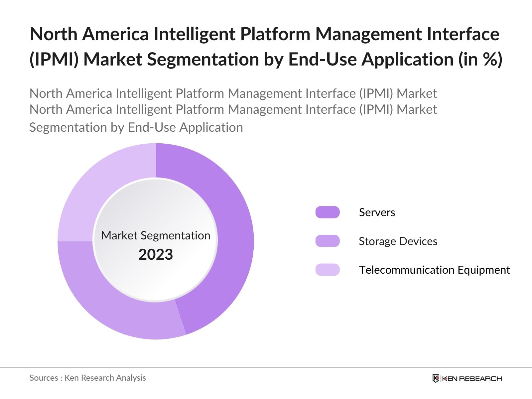This screenshot has height=399, width=532.
Task: Click the 2023 year in donut center
Action: point(156,255)
